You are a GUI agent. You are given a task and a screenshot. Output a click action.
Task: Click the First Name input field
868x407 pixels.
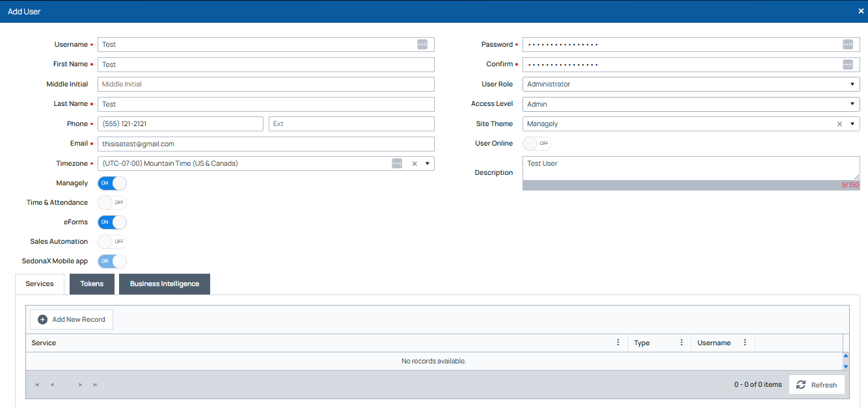coord(266,64)
